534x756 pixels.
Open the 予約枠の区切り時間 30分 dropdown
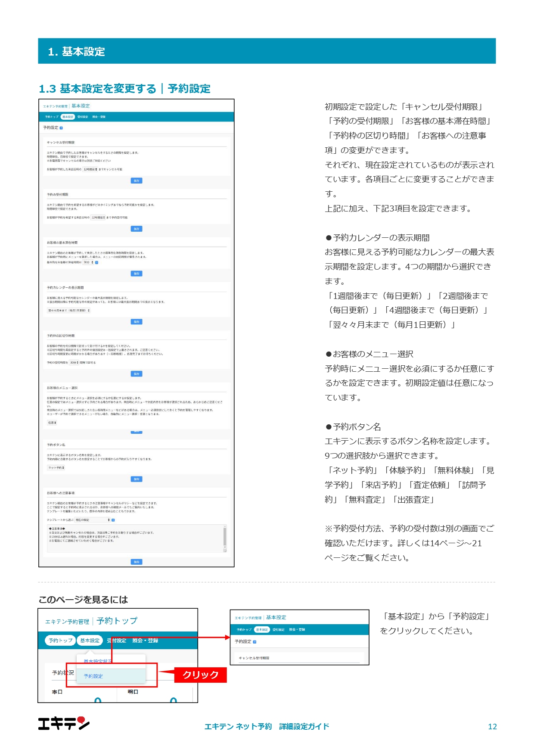click(x=74, y=363)
